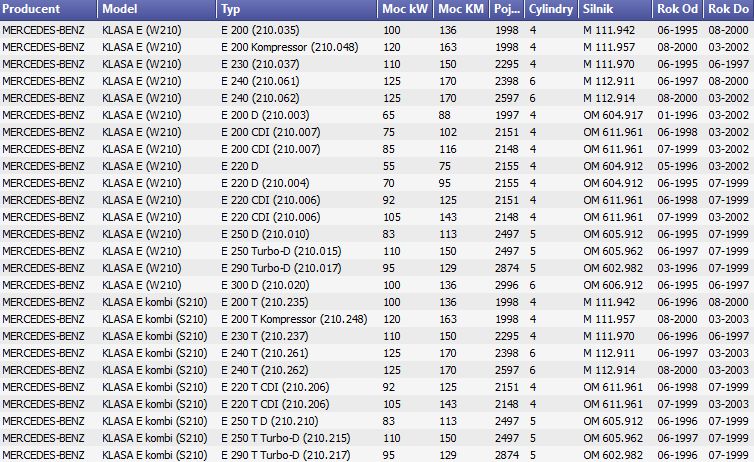This screenshot has height=462, width=754.
Task: Click the Rok Od column header
Action: [x=678, y=9]
